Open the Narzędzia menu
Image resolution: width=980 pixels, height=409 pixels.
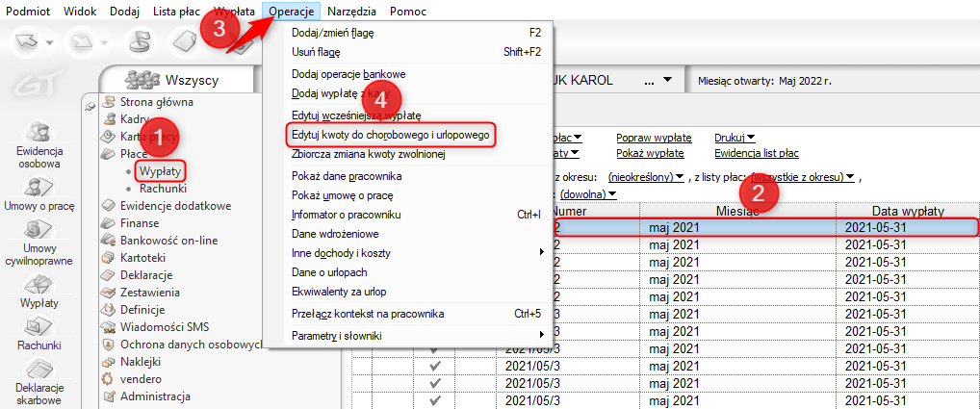(x=351, y=11)
